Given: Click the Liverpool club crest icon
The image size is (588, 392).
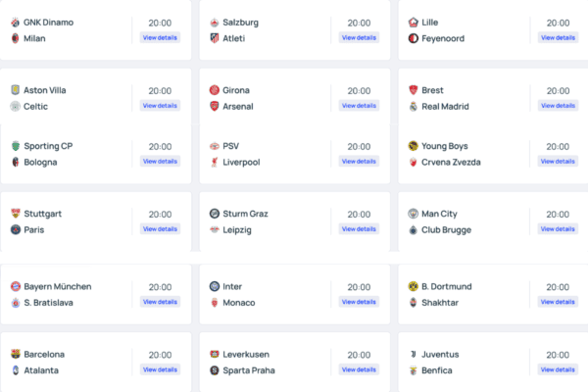Looking at the screenshot, I should tap(214, 162).
